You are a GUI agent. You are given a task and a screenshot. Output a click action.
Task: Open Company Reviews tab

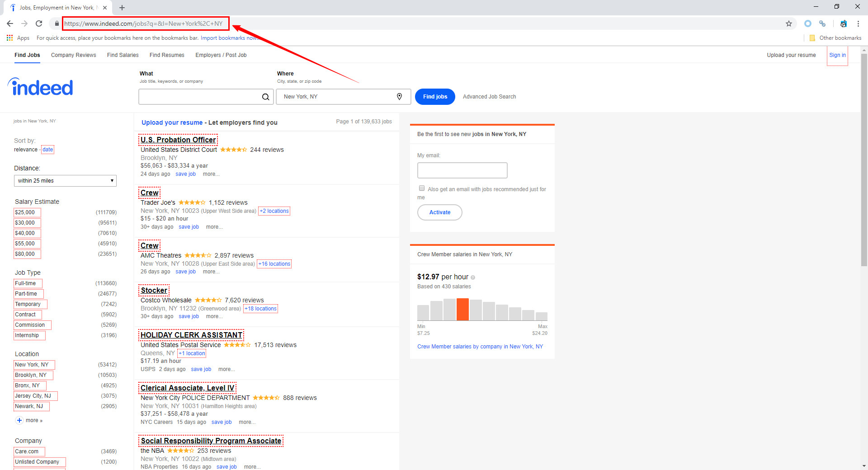[74, 55]
